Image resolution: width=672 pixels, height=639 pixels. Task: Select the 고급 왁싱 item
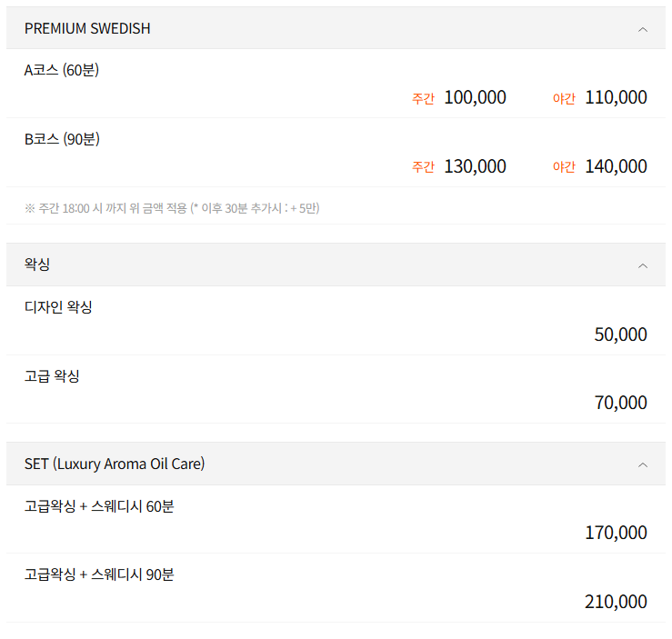[52, 375]
